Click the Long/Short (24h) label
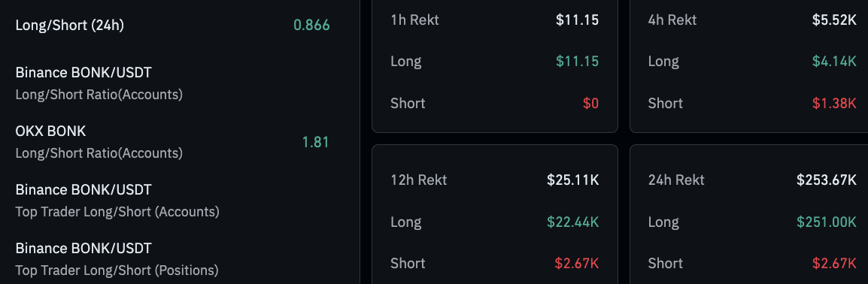Image resolution: width=868 pixels, height=284 pixels. pos(70,26)
